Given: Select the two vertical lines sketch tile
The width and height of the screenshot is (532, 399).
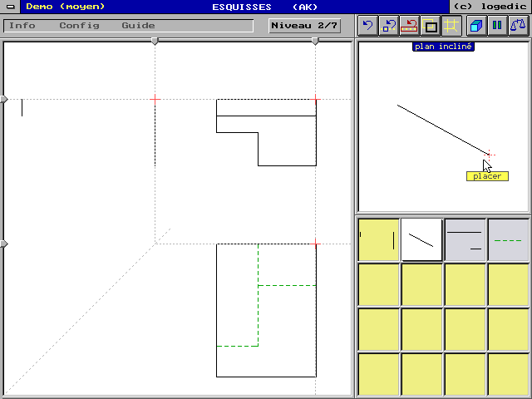Looking at the screenshot, I should [x=378, y=240].
